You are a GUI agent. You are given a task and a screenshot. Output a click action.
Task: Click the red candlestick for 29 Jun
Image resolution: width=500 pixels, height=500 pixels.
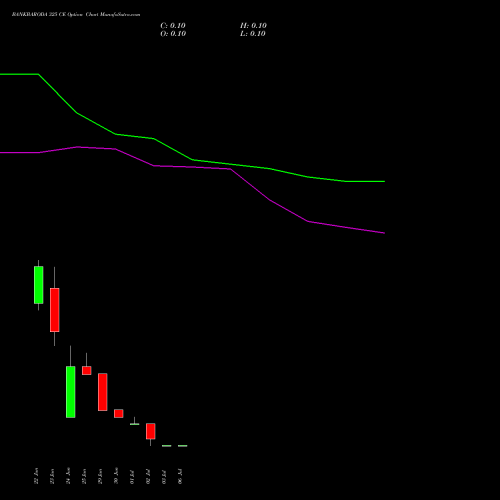pyautogui.click(x=103, y=392)
